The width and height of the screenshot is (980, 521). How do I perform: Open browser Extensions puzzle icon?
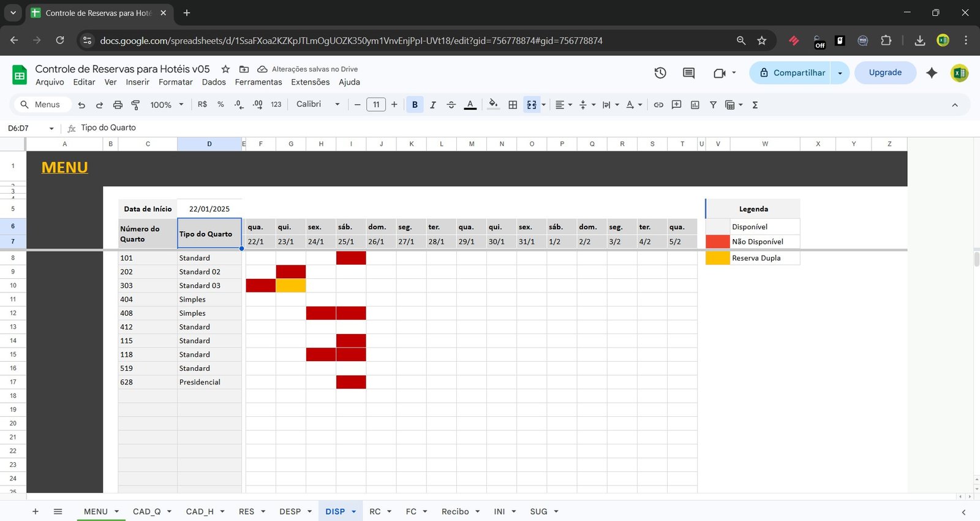point(886,40)
